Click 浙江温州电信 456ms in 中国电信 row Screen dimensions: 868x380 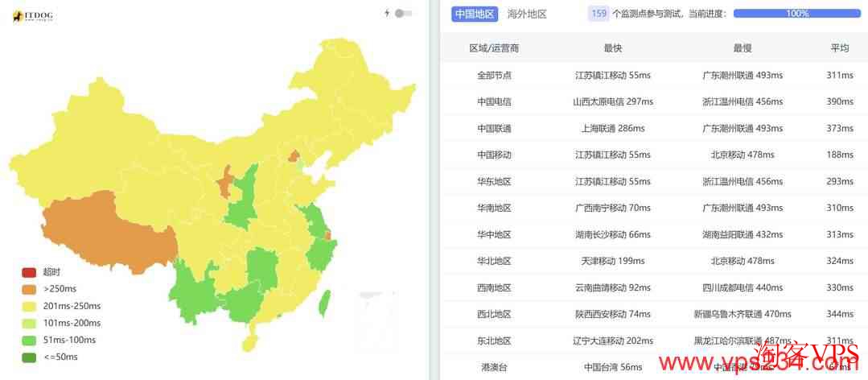[x=742, y=101]
